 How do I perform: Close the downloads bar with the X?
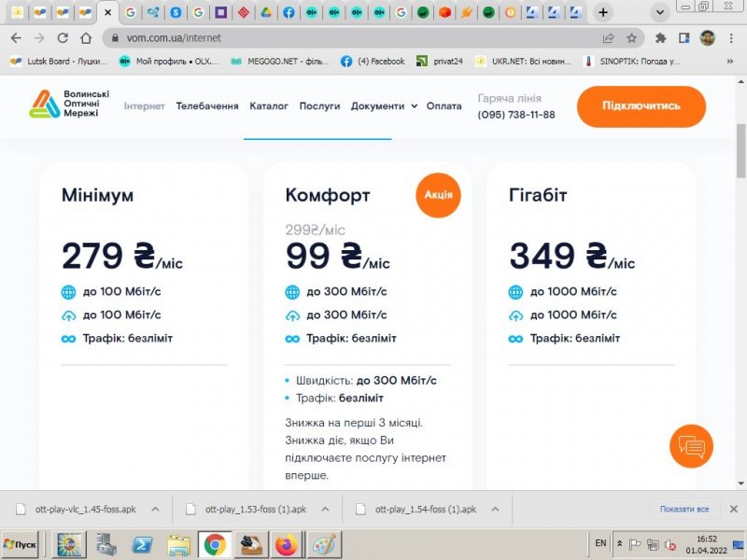(x=733, y=510)
